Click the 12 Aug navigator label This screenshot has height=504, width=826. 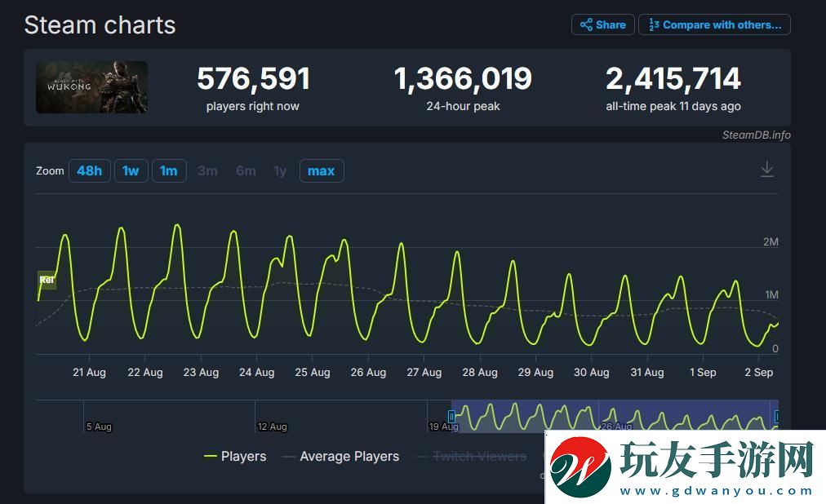pos(273,427)
